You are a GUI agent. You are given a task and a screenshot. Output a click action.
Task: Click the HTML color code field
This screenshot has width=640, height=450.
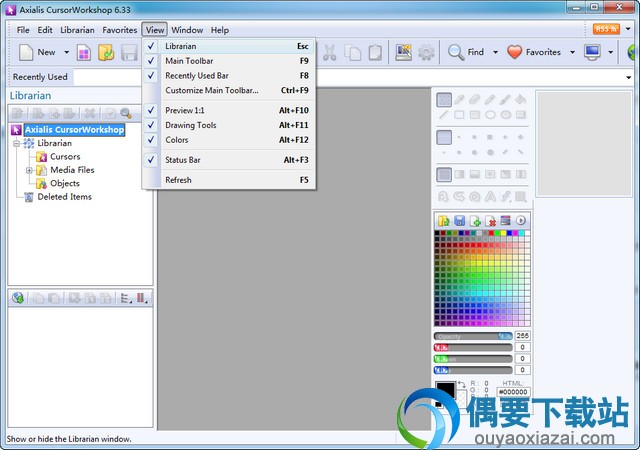tap(513, 392)
